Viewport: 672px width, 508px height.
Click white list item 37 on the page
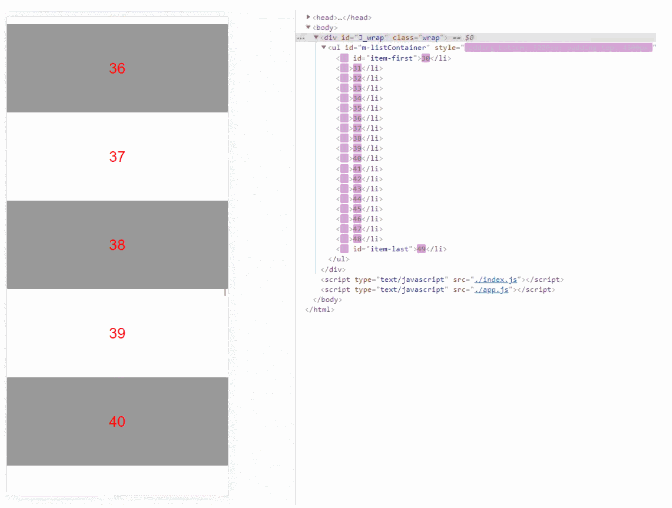pyautogui.click(x=117, y=156)
